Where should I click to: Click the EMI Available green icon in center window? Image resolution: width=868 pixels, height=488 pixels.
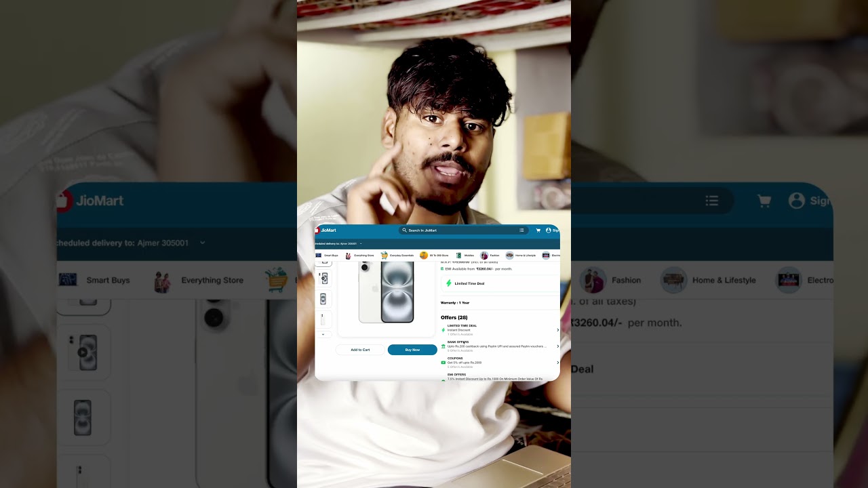[442, 269]
